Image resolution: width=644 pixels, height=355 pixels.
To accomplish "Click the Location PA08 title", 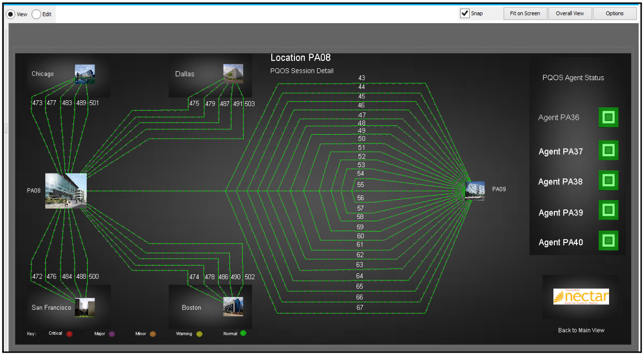I will (x=300, y=58).
